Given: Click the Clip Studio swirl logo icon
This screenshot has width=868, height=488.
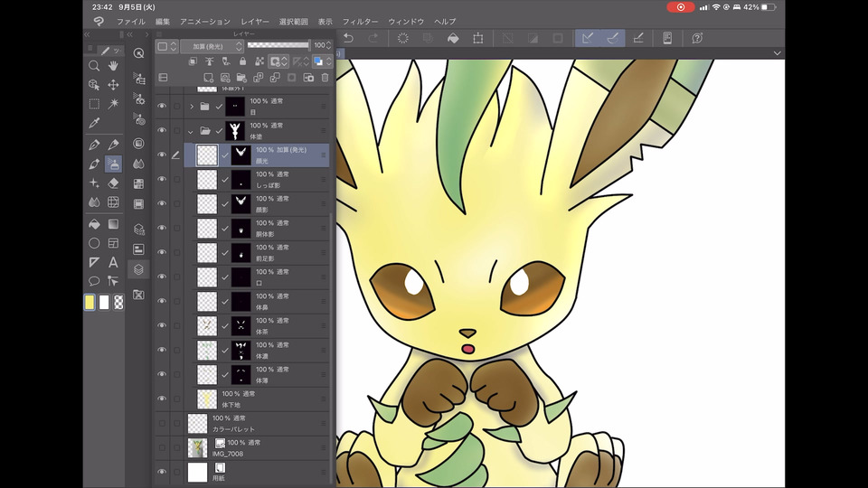Looking at the screenshot, I should click(99, 21).
